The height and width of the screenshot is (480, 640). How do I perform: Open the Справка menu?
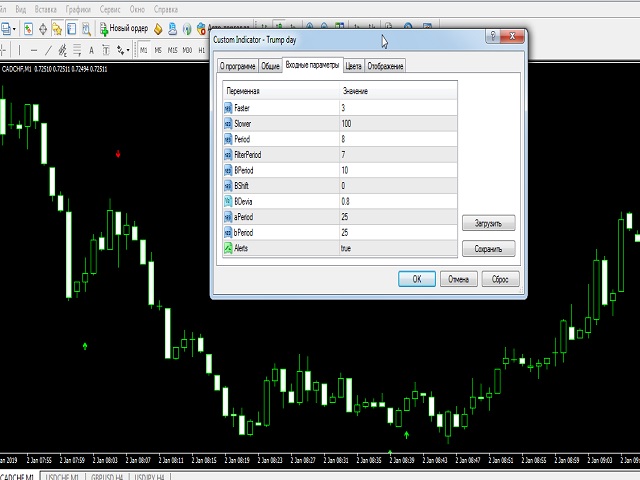coord(166,9)
